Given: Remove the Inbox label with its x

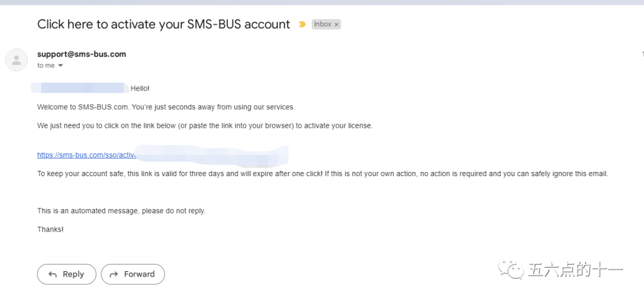Looking at the screenshot, I should coord(336,24).
